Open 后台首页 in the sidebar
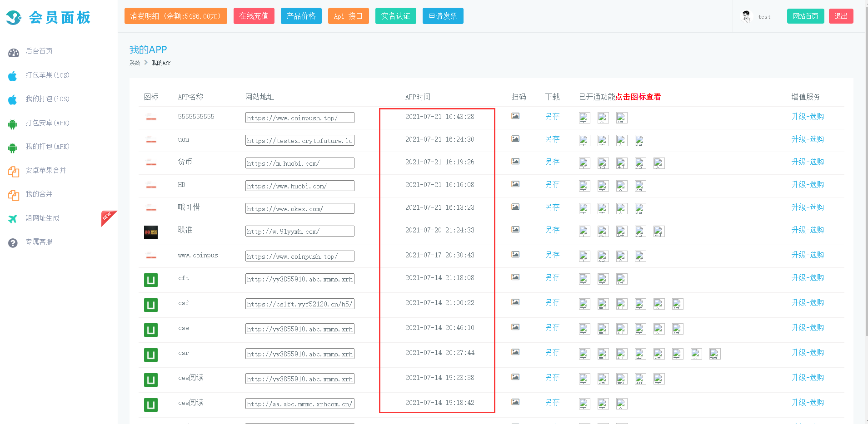868x424 pixels. 39,51
